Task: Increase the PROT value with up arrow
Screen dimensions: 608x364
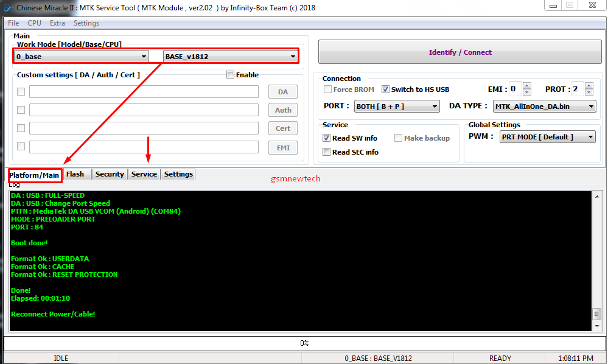Action: [x=589, y=86]
